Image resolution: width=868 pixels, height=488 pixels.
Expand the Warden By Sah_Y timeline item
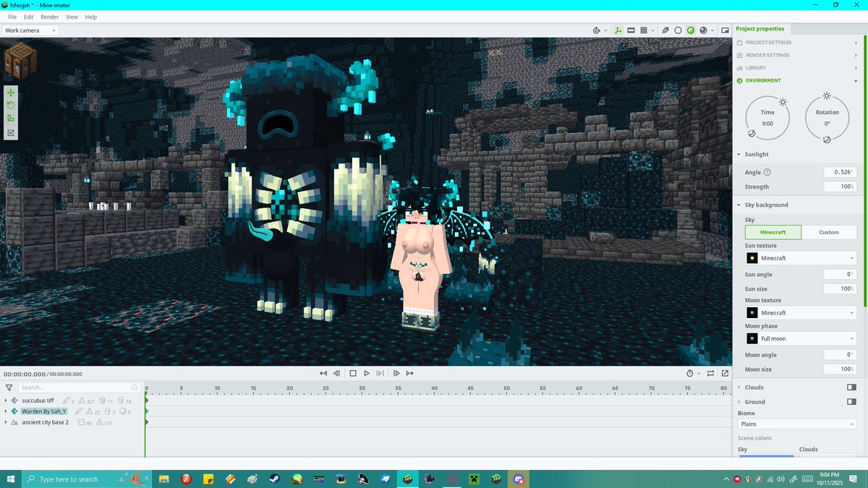[6, 411]
